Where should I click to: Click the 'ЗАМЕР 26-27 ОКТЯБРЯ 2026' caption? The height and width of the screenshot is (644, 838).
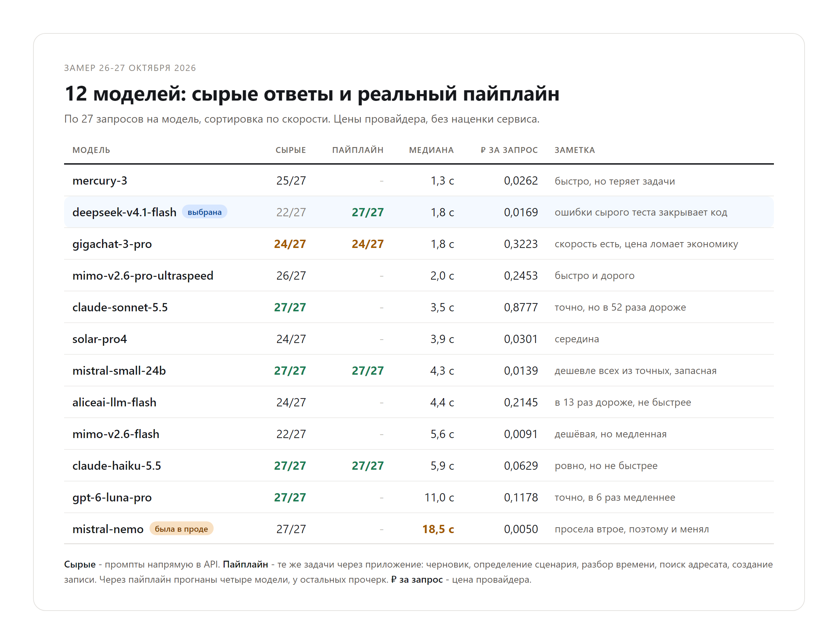(130, 68)
